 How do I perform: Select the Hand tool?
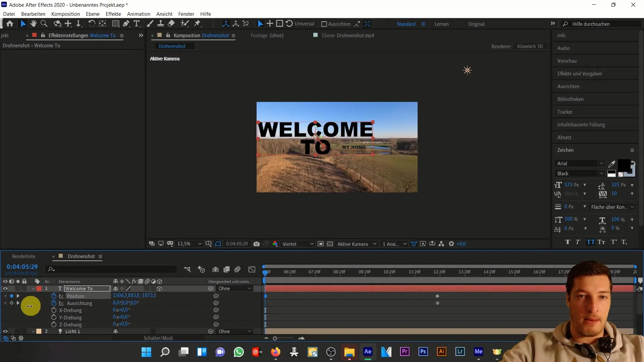click(x=33, y=24)
